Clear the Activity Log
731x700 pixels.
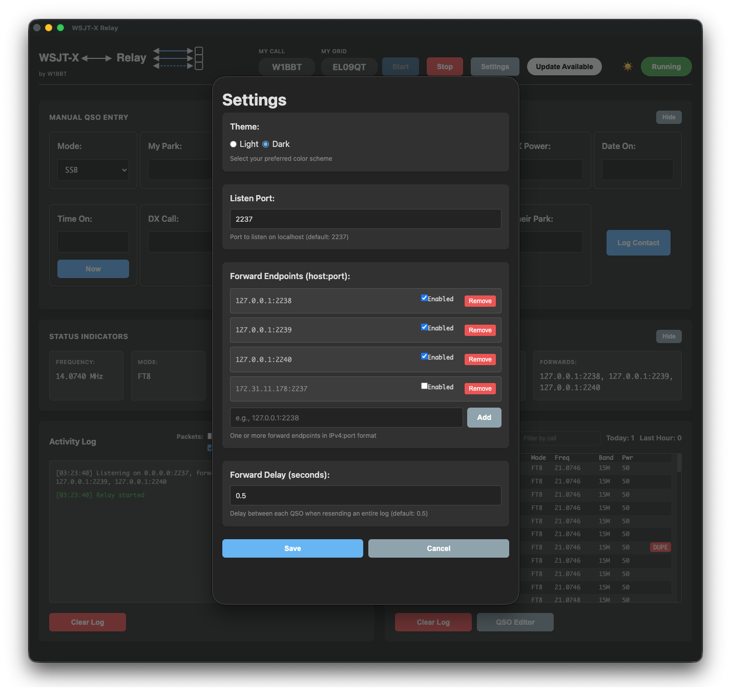[87, 622]
